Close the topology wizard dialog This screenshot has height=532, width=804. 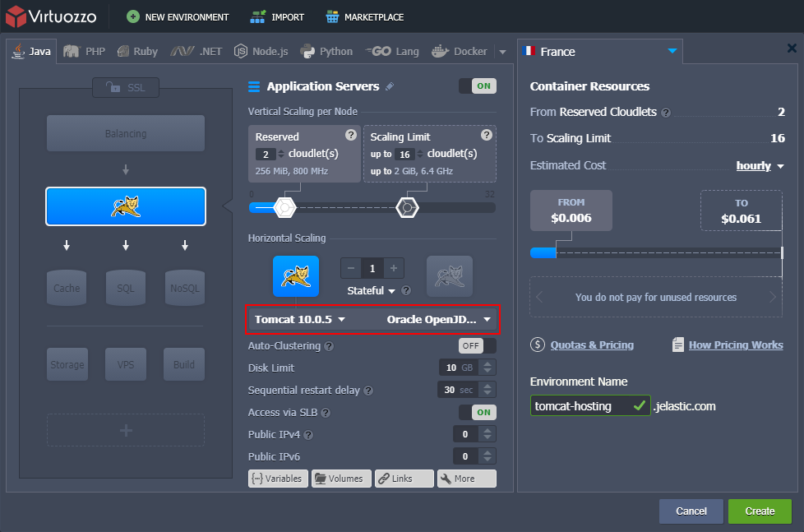pyautogui.click(x=792, y=49)
